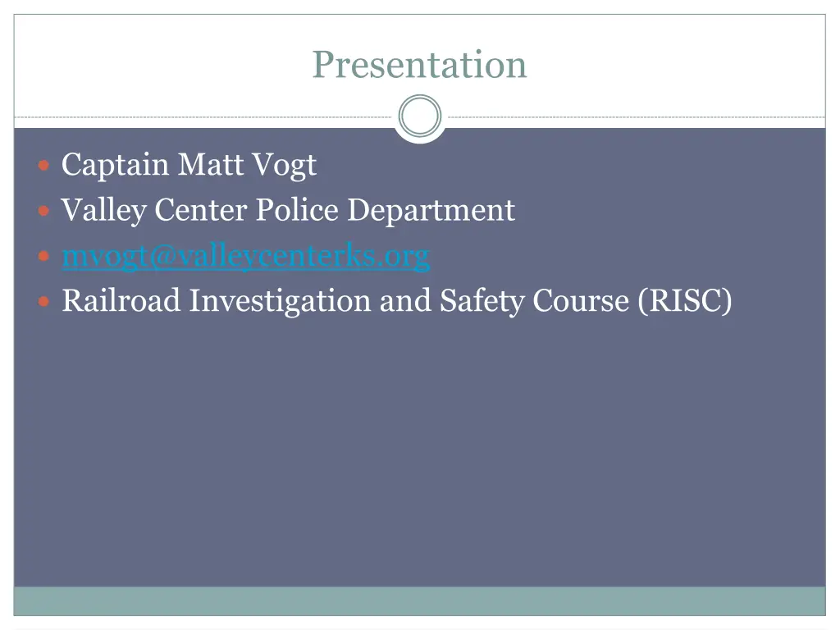
Task: Click the (RISC) acronym text
Action: pyautogui.click(x=685, y=300)
